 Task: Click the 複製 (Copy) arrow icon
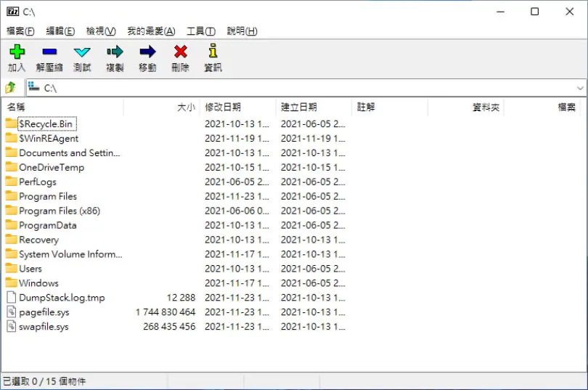(115, 52)
